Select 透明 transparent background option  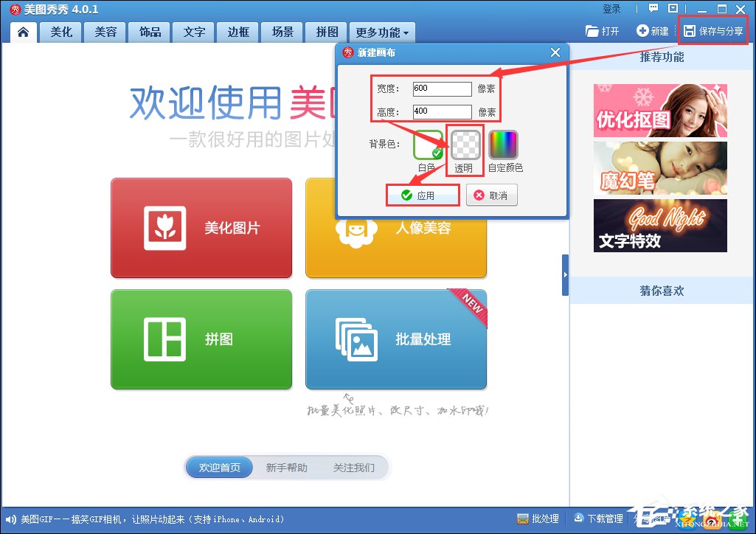tap(464, 145)
